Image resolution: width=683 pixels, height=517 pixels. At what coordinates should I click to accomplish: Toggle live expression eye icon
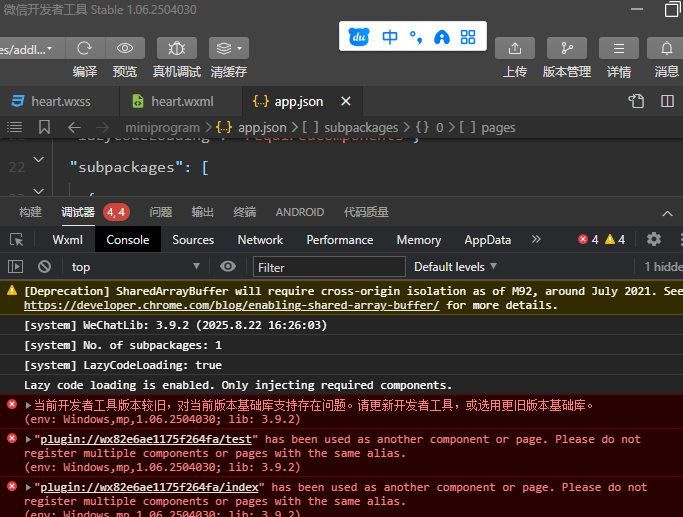[x=228, y=267]
